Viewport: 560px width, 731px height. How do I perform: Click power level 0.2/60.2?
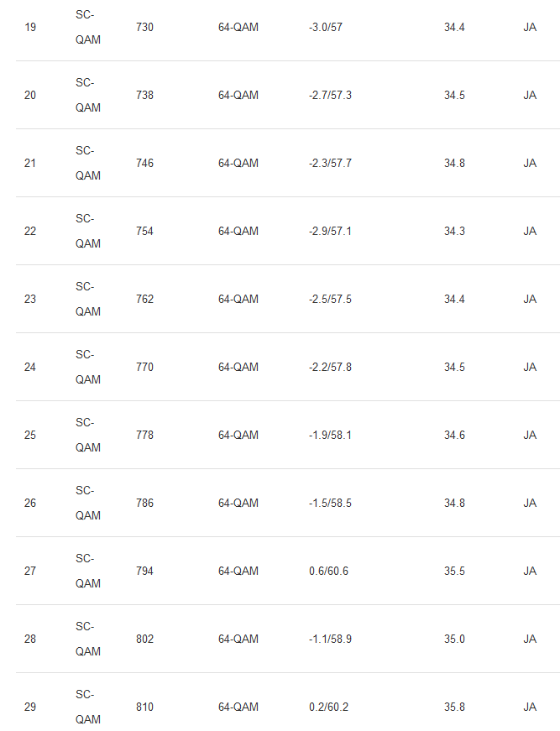pyautogui.click(x=328, y=707)
